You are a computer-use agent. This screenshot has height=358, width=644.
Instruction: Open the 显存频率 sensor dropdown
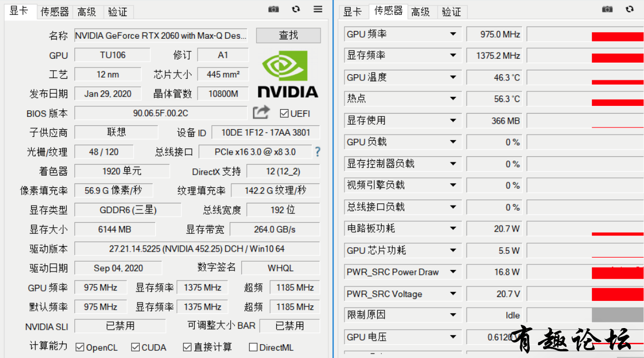(x=453, y=55)
